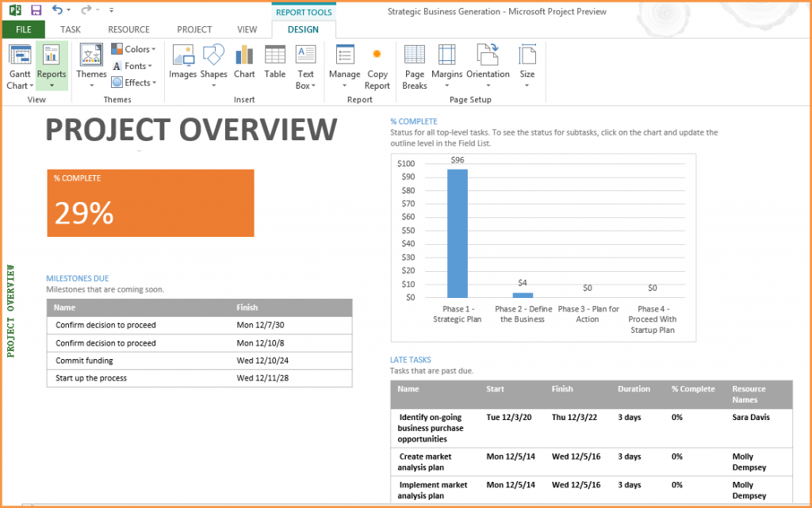Screen dimensions: 812x508
Task: Open page Orientation options
Action: pyautogui.click(x=488, y=66)
